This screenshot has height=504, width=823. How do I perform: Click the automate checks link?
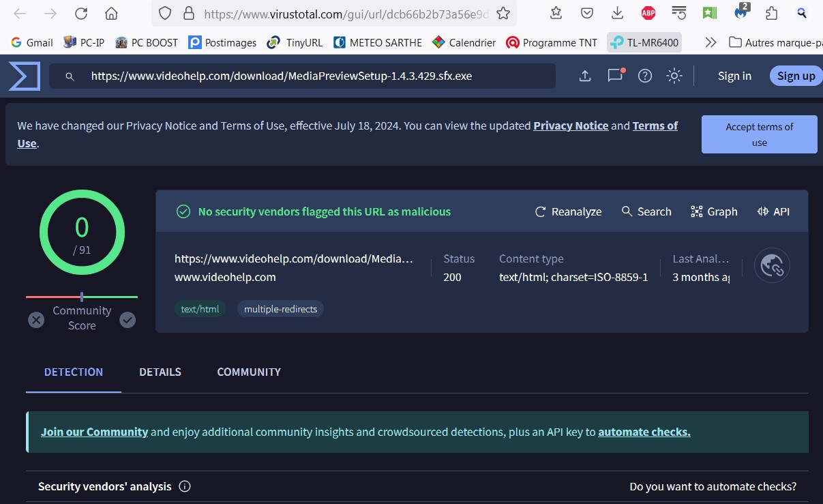tap(644, 432)
